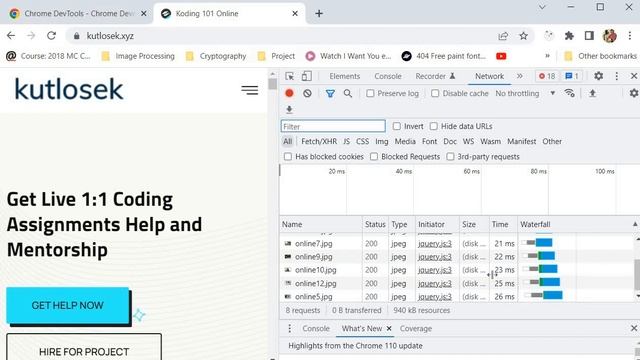
Task: Open jquery.js:3 initiator for online7.jpg
Action: (435, 243)
